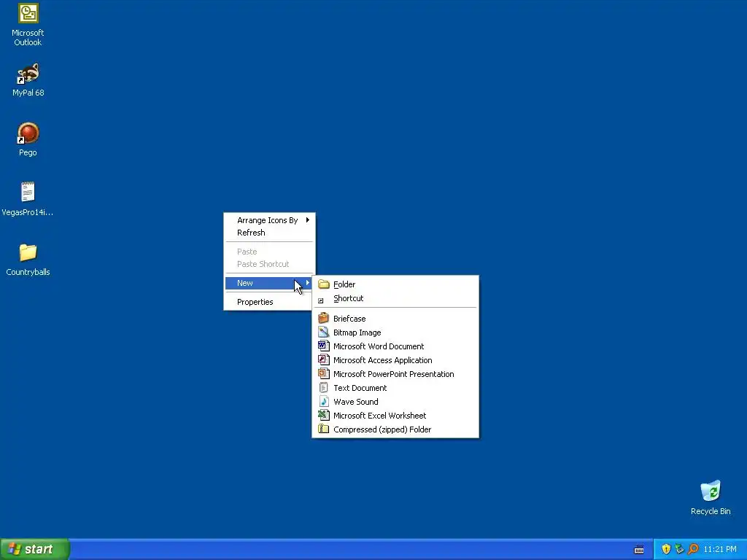Viewport: 747px width, 560px height.
Task: Open the Start menu
Action: coord(35,549)
